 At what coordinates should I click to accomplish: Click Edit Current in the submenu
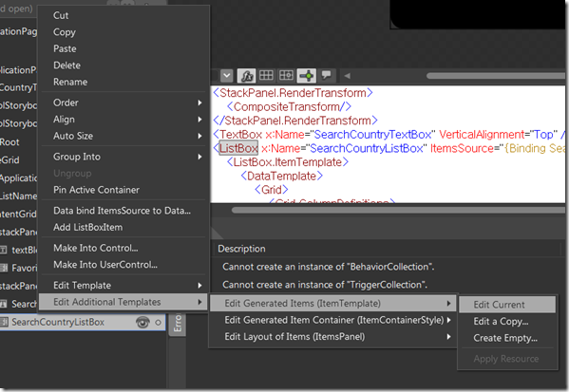pos(507,305)
